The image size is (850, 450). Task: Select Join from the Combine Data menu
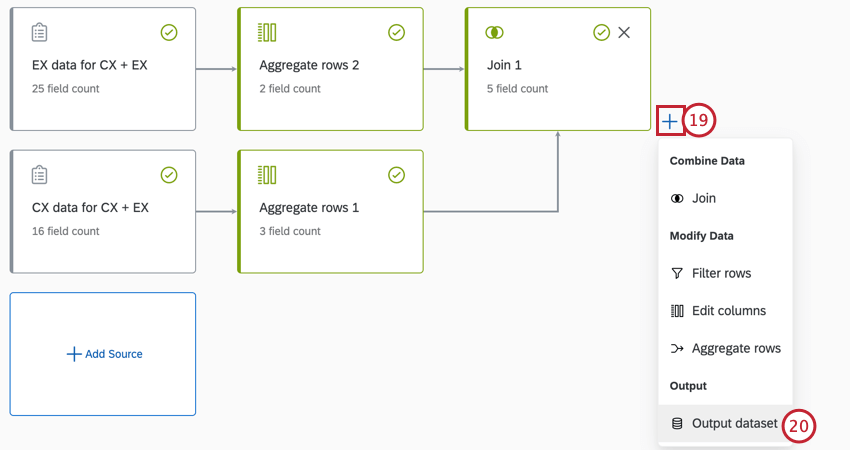point(703,198)
